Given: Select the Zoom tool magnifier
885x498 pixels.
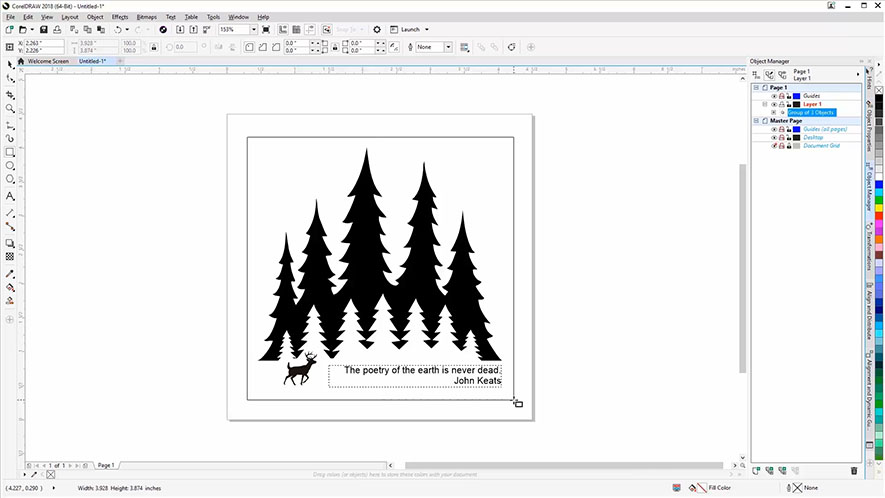Looking at the screenshot, I should tap(10, 108).
